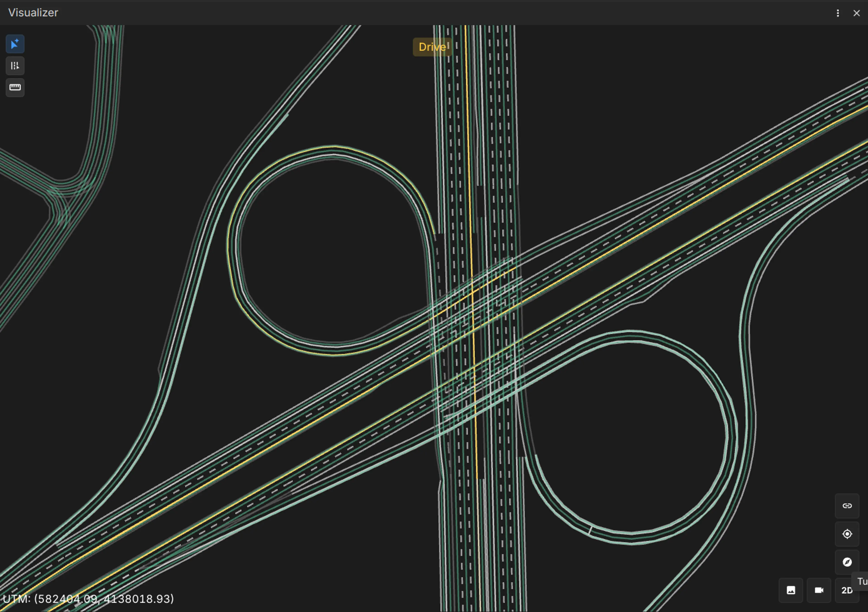The width and height of the screenshot is (868, 612).
Task: Click the yellow Drive label
Action: (432, 47)
